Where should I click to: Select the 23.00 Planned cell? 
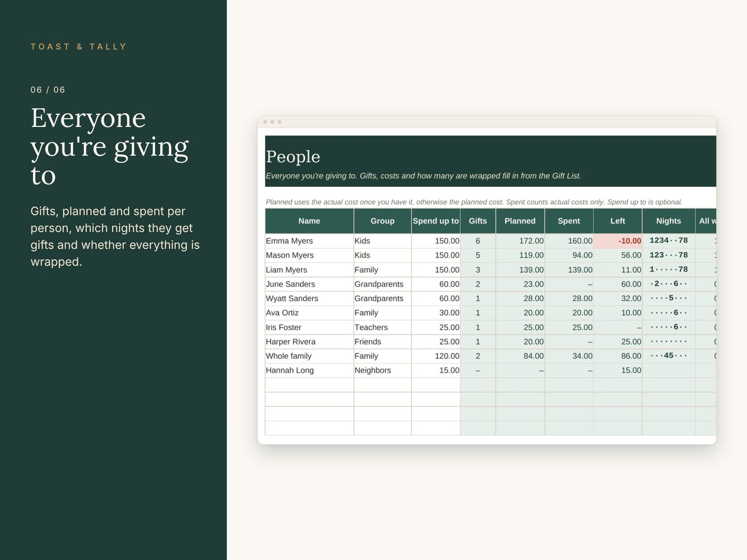tap(520, 284)
